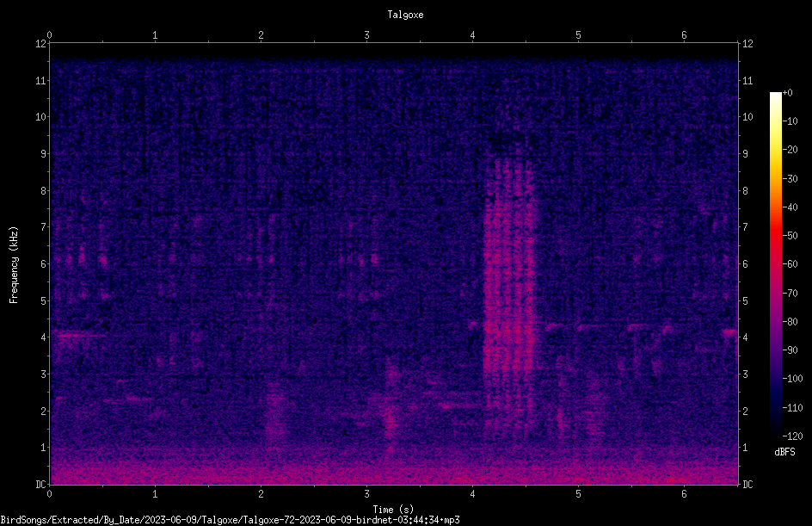
Task: Click the right frequency axis 2 label
Action: pos(745,411)
